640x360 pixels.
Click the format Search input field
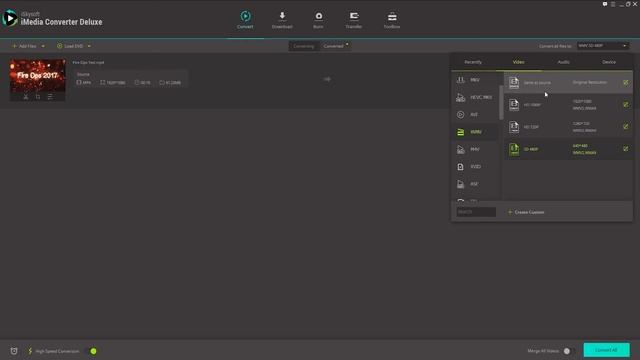pos(476,212)
